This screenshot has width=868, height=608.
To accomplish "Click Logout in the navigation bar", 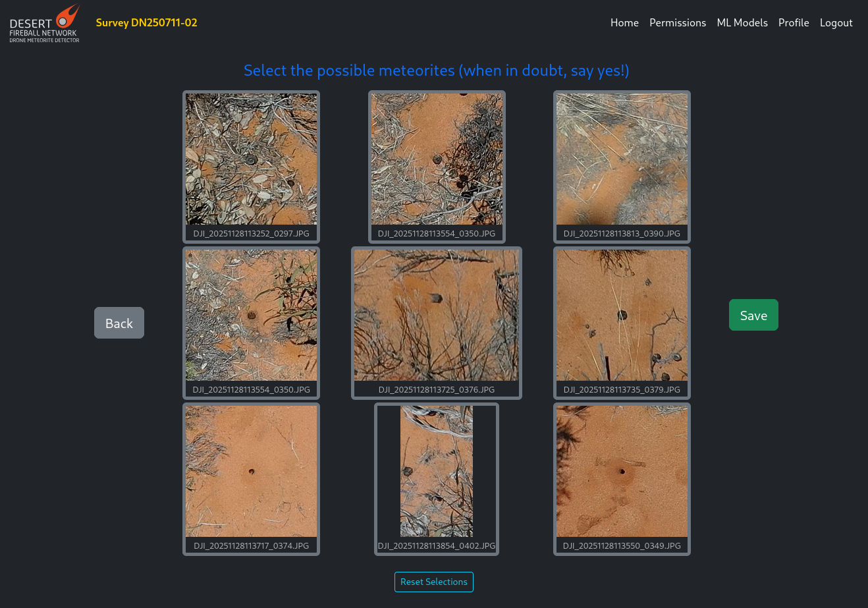I will [x=836, y=22].
